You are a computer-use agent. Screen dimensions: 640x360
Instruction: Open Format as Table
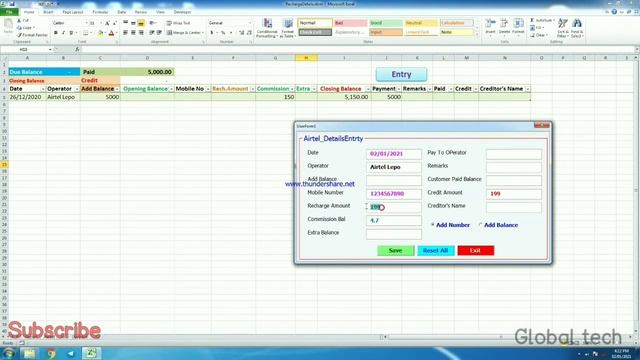(288, 28)
